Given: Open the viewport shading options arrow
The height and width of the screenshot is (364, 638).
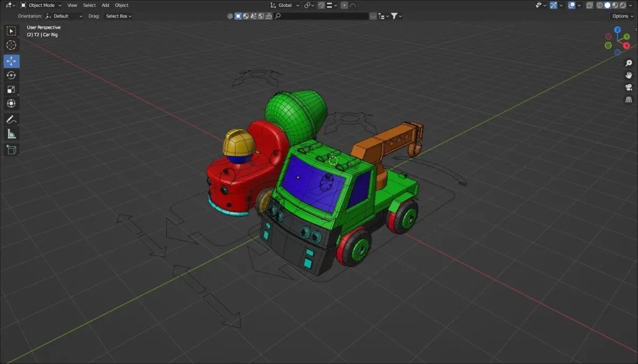Looking at the screenshot, I should click(x=630, y=5).
